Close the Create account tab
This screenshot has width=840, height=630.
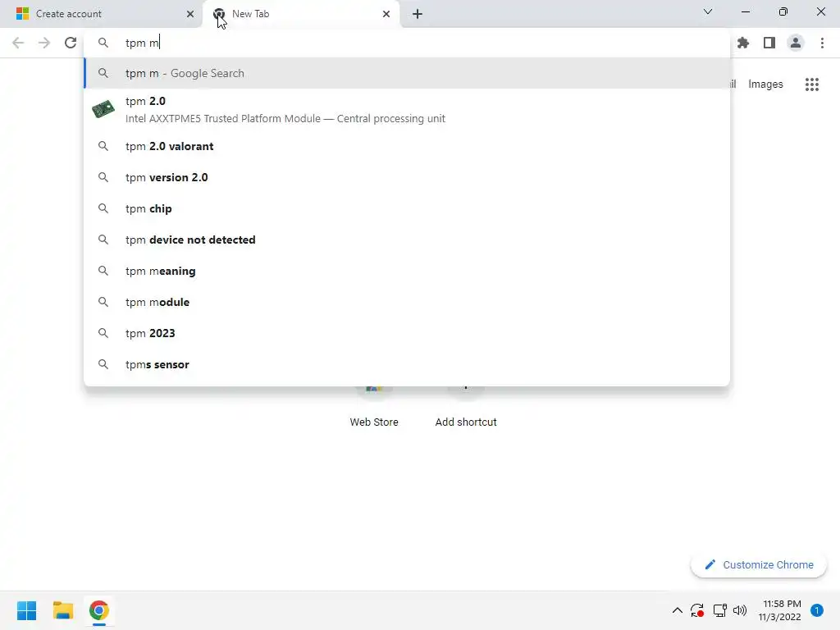point(190,14)
